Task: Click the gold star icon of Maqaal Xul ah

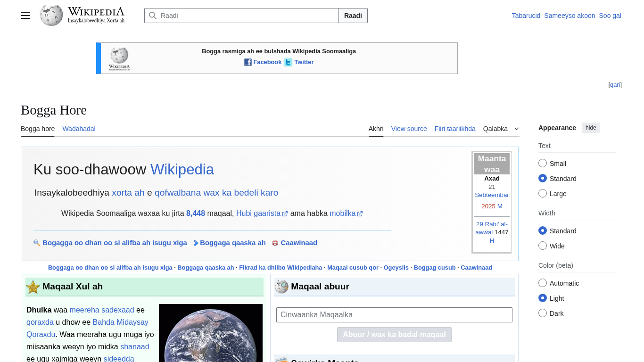Action: pos(33,287)
